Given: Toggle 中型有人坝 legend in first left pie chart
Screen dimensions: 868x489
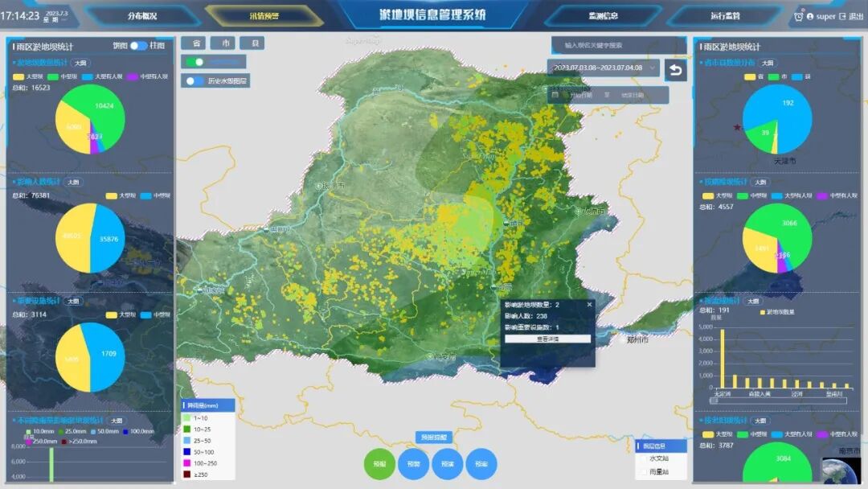Looking at the screenshot, I should pos(148,76).
